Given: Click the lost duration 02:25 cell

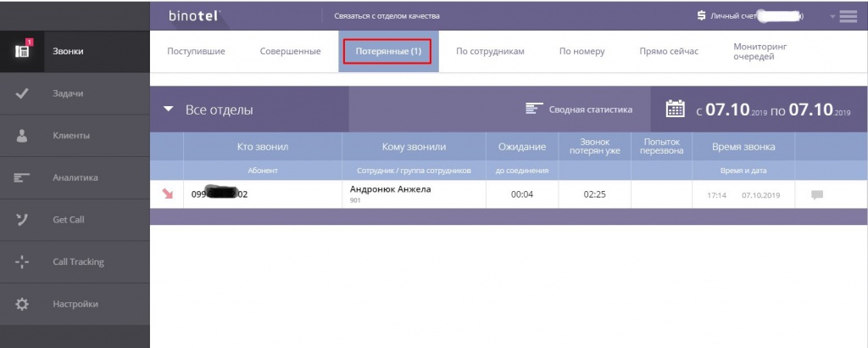Looking at the screenshot, I should [x=594, y=194].
